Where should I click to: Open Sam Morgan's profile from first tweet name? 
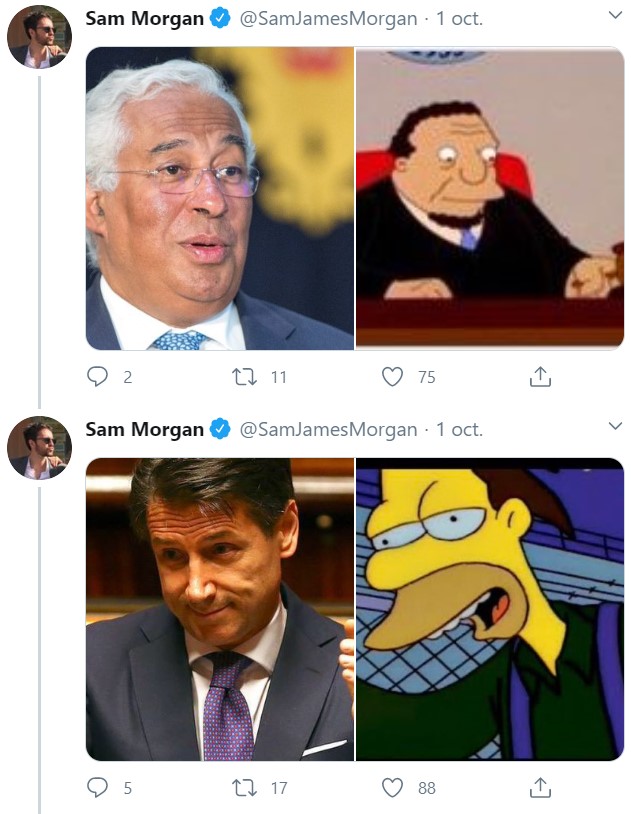pos(144,19)
